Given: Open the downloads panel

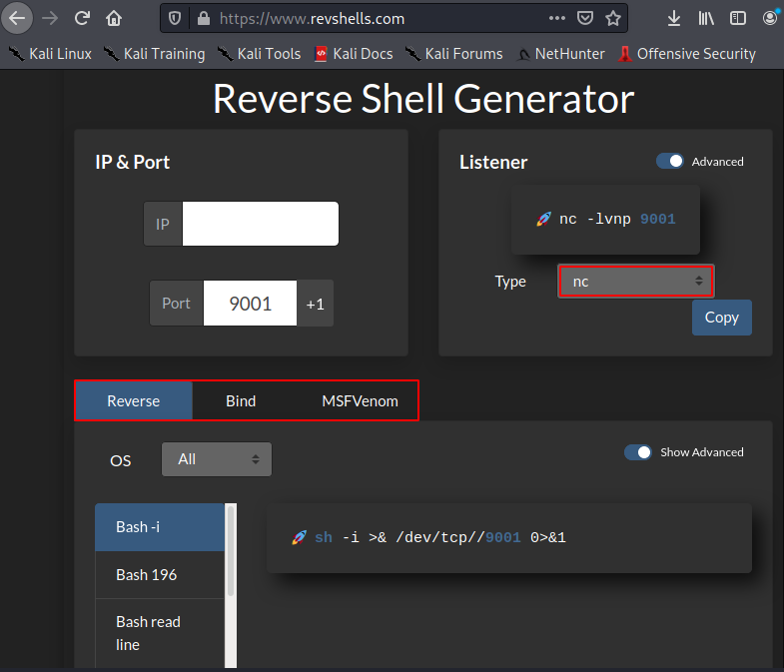Looking at the screenshot, I should coord(674,19).
